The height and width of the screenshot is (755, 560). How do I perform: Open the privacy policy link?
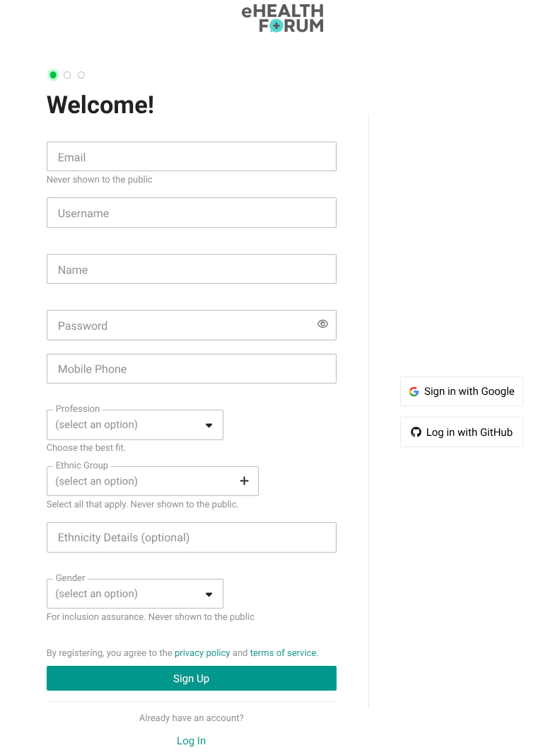point(202,653)
